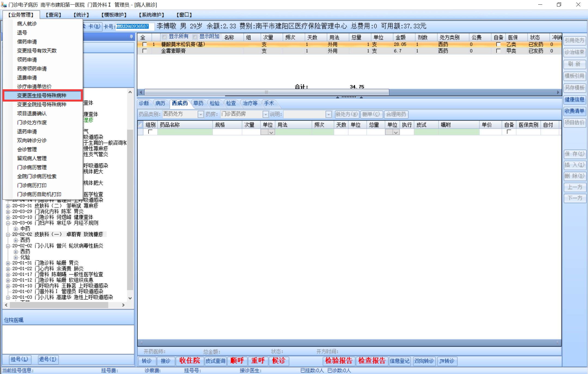
Task: Click the app icon in the title bar
Action: [x=4, y=5]
